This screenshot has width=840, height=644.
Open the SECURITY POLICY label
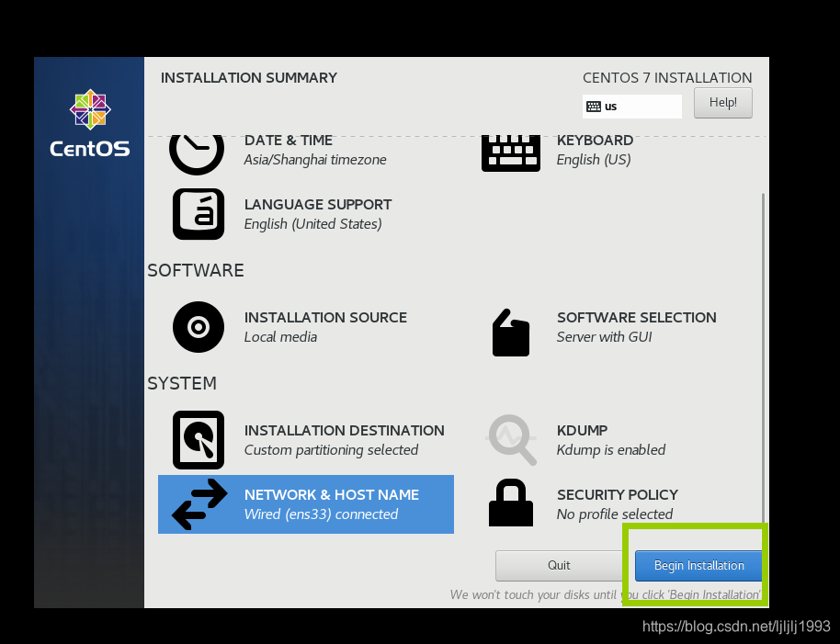click(618, 494)
